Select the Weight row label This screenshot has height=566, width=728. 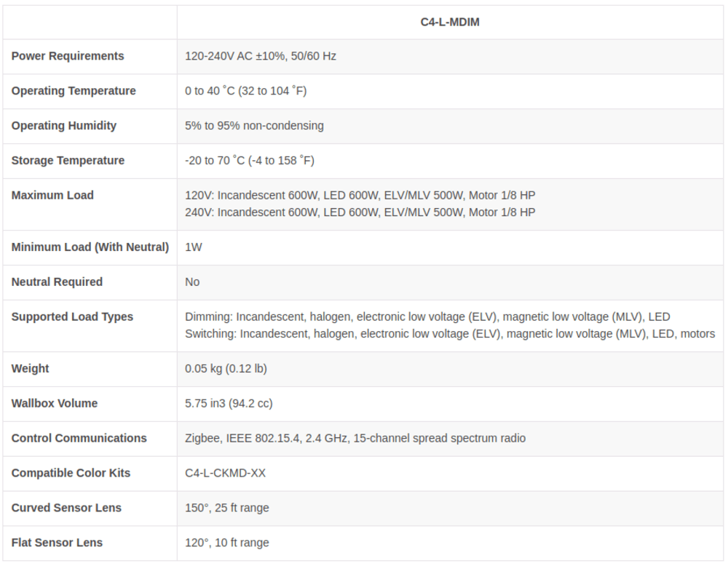(30, 369)
